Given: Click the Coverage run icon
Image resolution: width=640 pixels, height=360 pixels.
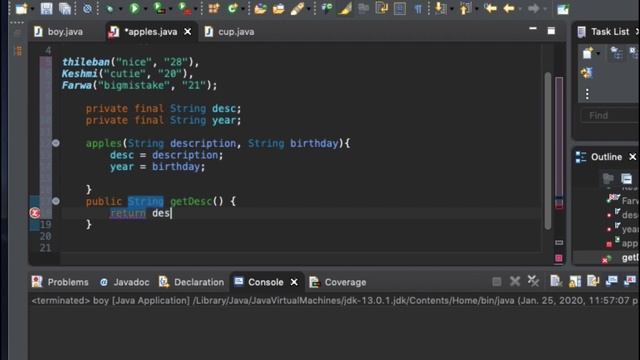Looking at the screenshot, I should (x=159, y=8).
